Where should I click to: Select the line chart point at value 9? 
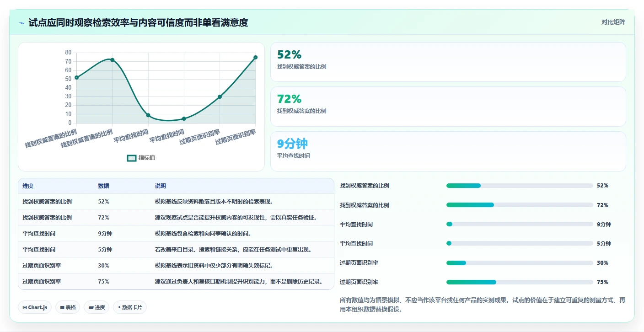(x=148, y=115)
